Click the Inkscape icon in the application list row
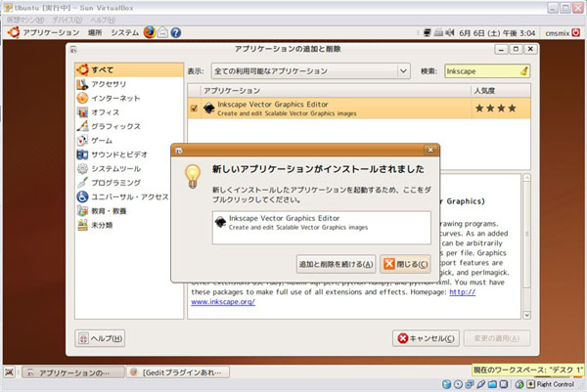The width and height of the screenshot is (587, 392). tap(209, 109)
